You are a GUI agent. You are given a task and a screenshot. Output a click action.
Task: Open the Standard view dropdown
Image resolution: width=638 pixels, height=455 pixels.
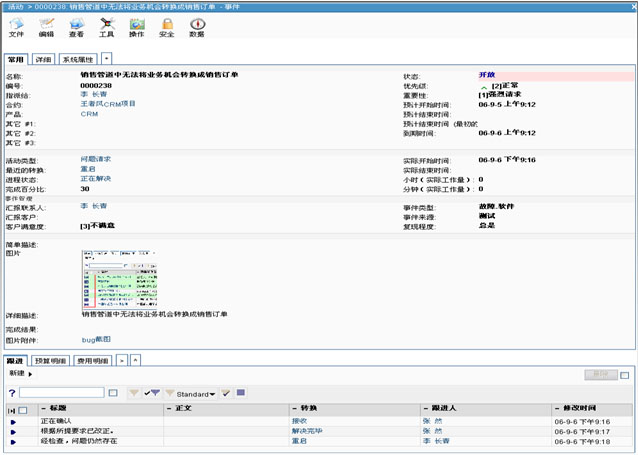point(197,393)
